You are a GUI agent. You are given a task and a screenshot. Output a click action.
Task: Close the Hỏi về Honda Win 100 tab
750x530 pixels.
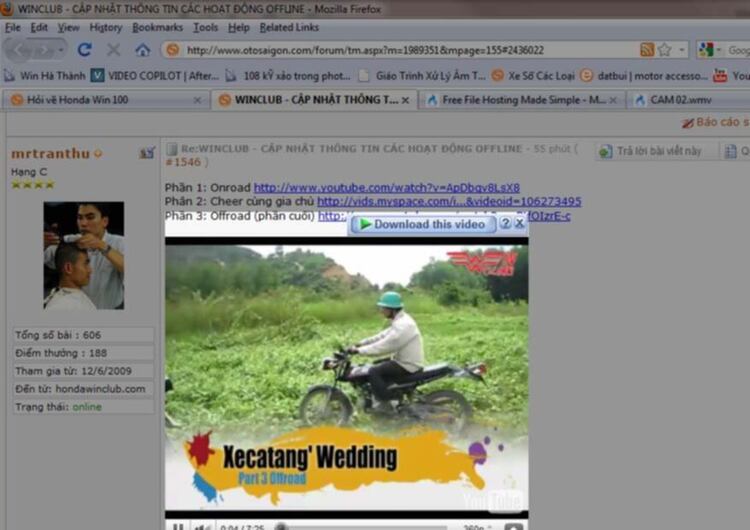coord(197,100)
